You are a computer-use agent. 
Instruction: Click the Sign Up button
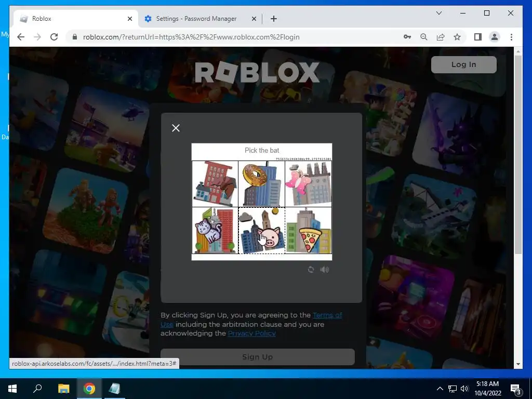[258, 357]
